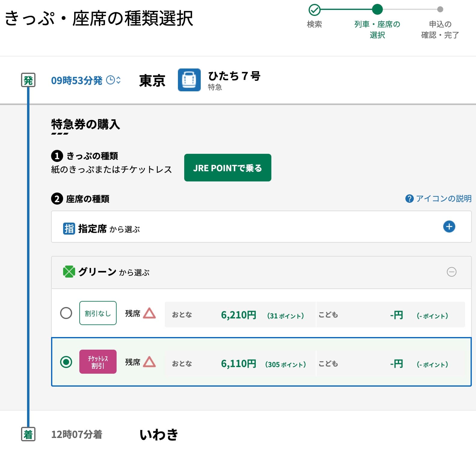Image resolution: width=476 pixels, height=456 pixels.
Task: Open the departure time clock selector icon
Action: [x=113, y=80]
